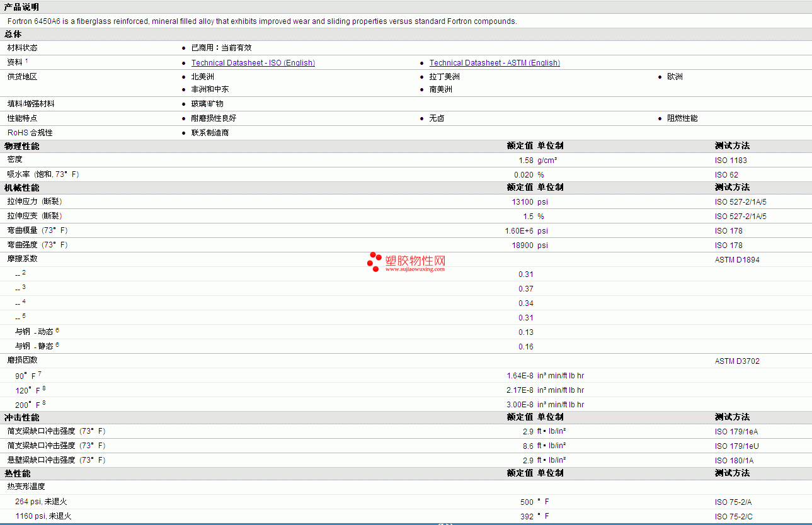Click the 冲击性能 section header

point(21,417)
